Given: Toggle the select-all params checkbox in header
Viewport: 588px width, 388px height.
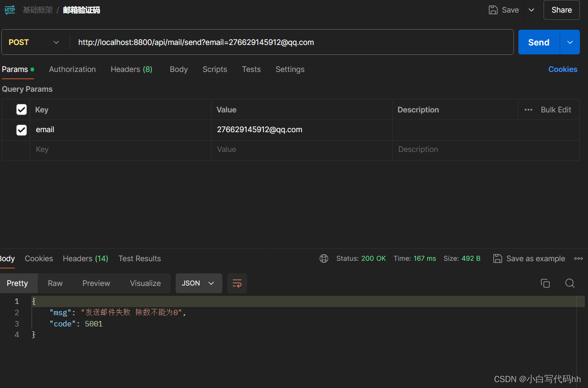Looking at the screenshot, I should pos(21,109).
